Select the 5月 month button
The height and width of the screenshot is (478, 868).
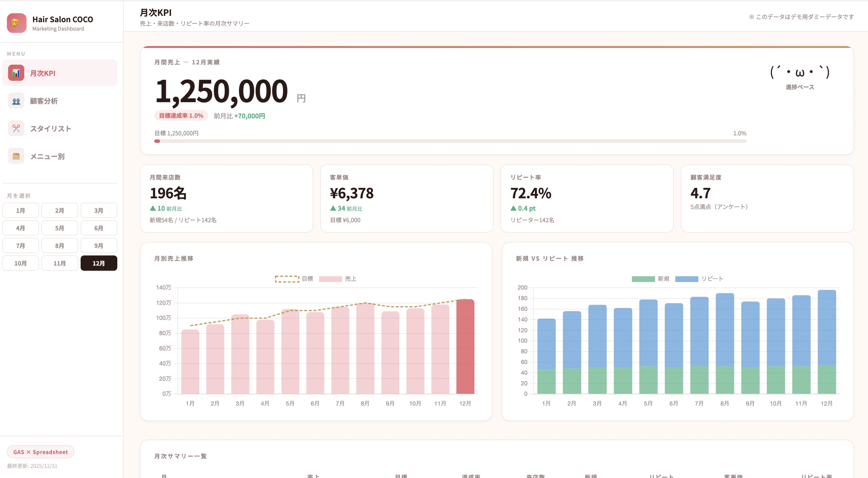(x=60, y=228)
